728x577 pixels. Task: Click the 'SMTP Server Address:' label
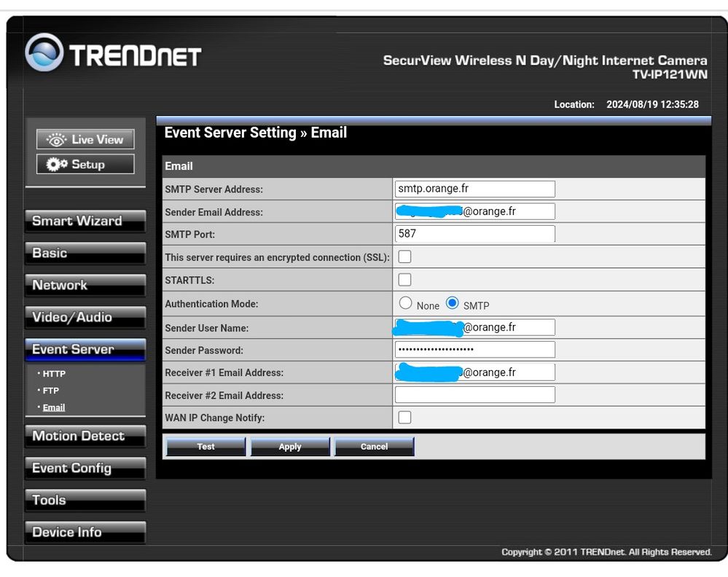point(214,189)
